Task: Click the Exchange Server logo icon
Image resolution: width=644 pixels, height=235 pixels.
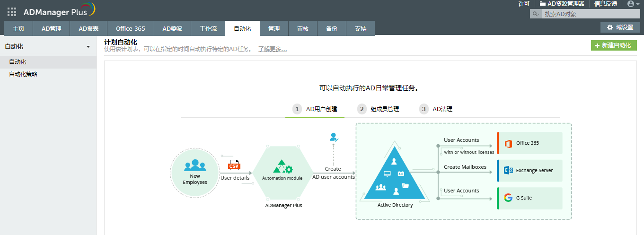Action: coord(509,171)
